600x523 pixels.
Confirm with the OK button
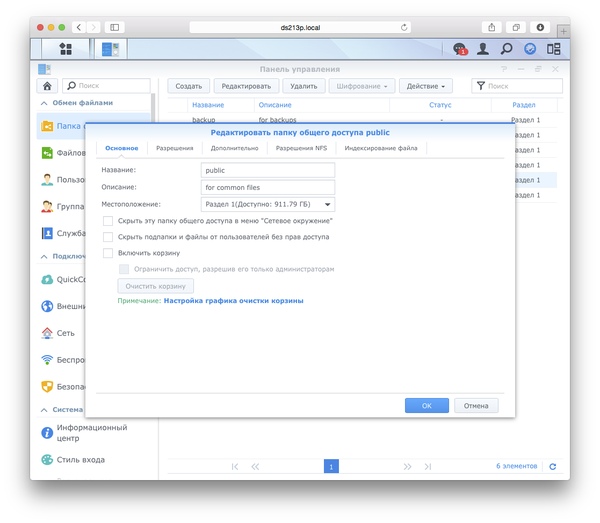point(427,406)
